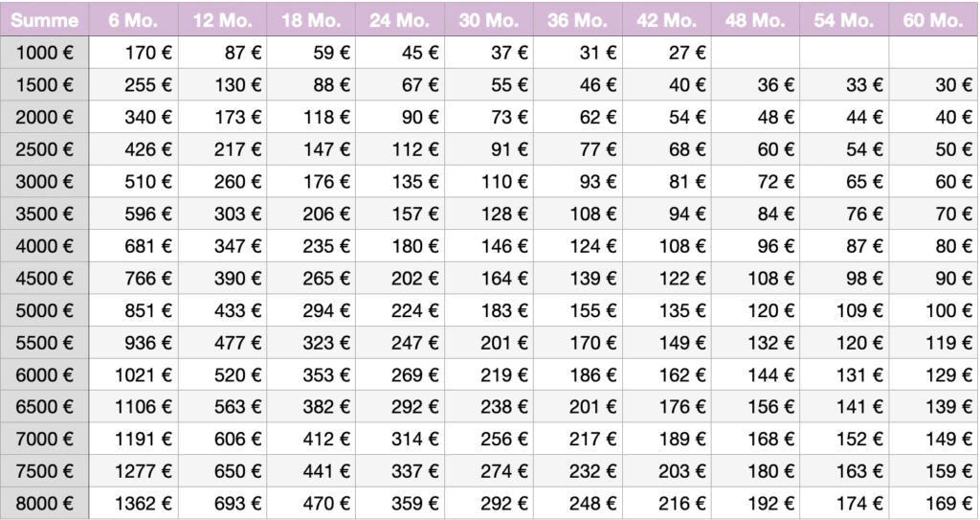Click the 48 Mo. column header
Screen dimensions: 980x520
pyautogui.click(x=756, y=19)
